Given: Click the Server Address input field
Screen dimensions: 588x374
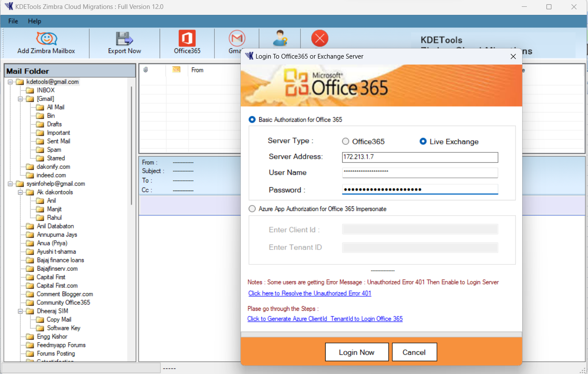Looking at the screenshot, I should point(420,157).
